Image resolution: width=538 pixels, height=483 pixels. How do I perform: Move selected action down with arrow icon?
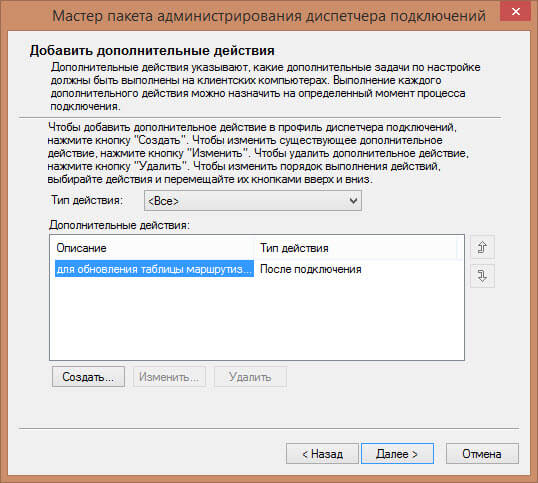[482, 275]
